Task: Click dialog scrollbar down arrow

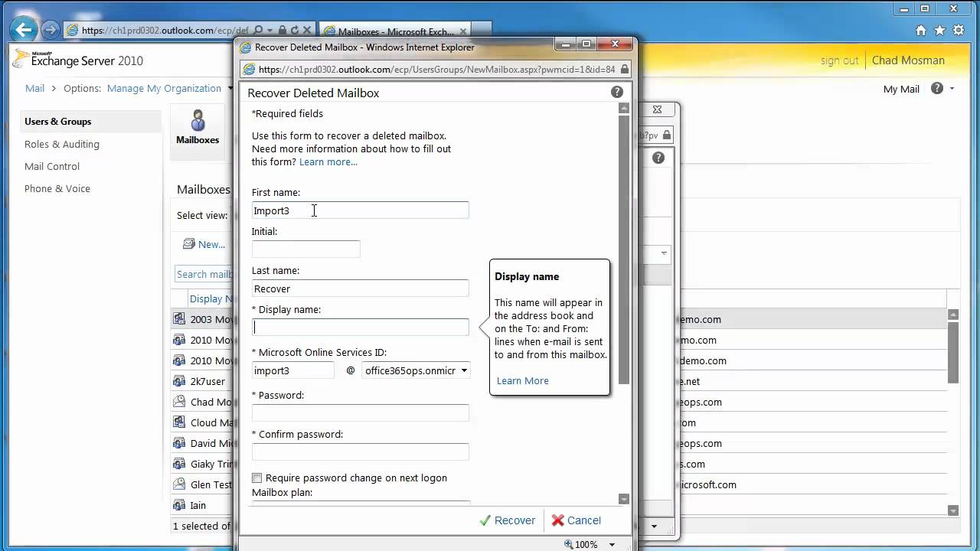Action: tap(623, 499)
